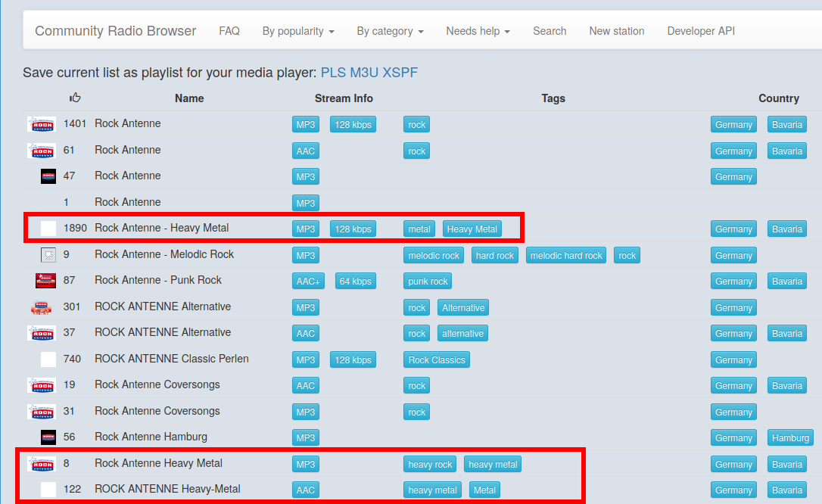Open the Developer API page

point(701,31)
